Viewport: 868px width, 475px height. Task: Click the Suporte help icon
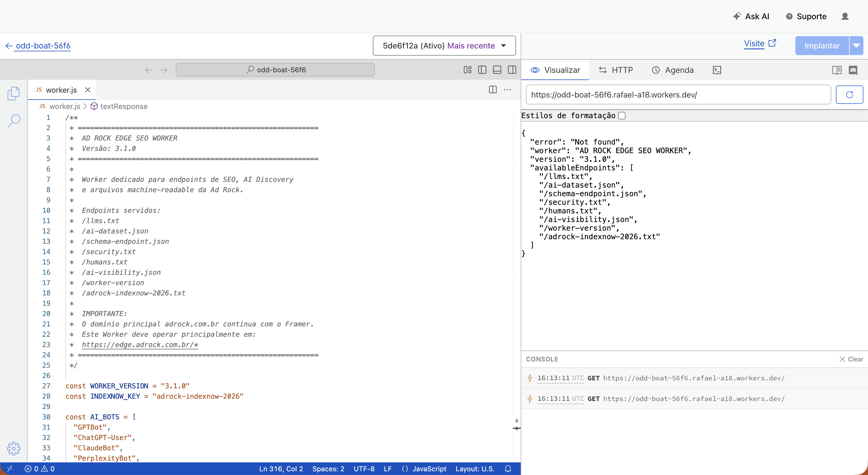789,16
